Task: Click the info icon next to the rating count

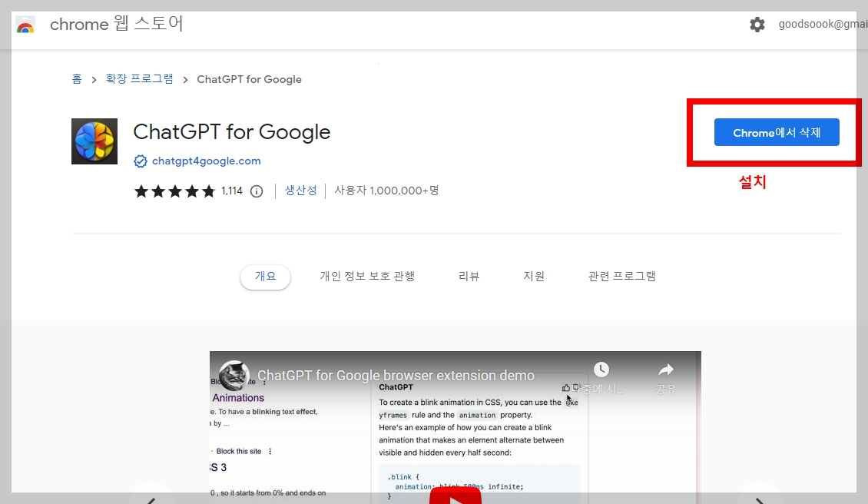Action: coord(256,191)
